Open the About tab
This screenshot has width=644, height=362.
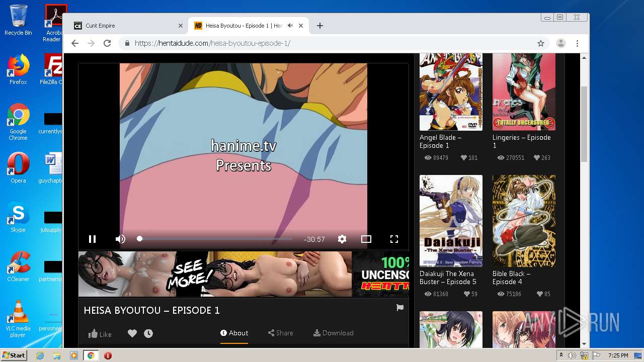(234, 333)
